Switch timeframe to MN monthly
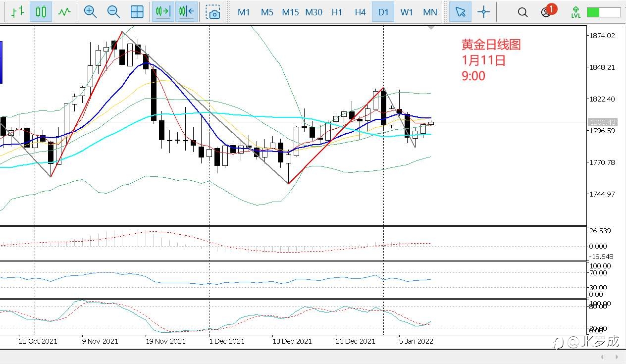626x364 pixels. pyautogui.click(x=430, y=12)
